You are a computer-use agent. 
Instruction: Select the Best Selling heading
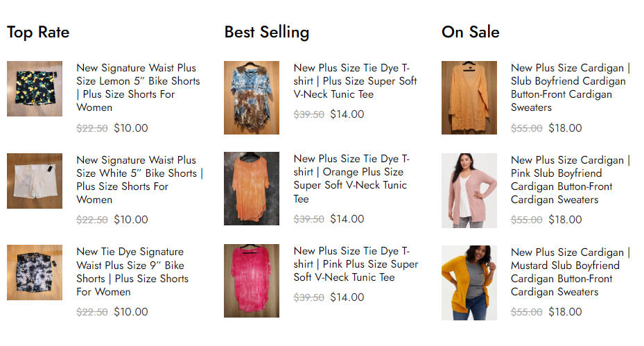267,32
